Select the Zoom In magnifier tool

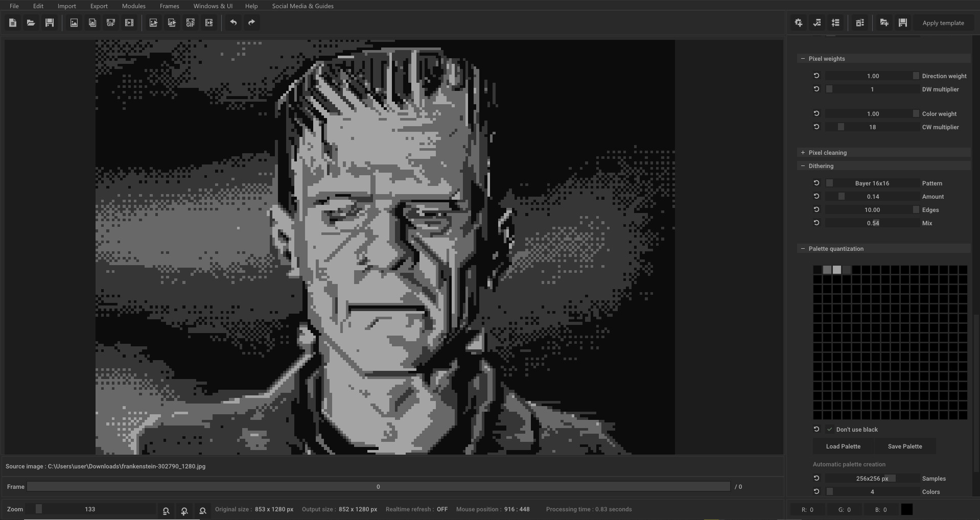coord(184,511)
